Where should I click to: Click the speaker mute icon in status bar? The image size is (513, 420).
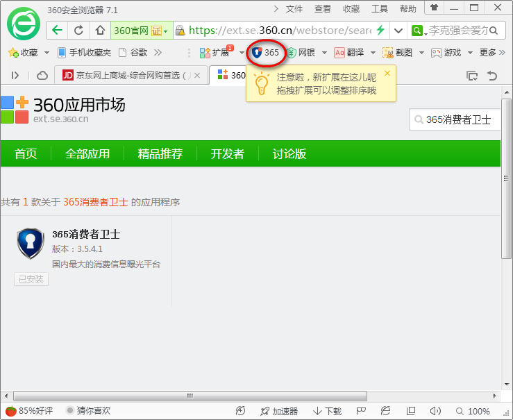point(435,411)
